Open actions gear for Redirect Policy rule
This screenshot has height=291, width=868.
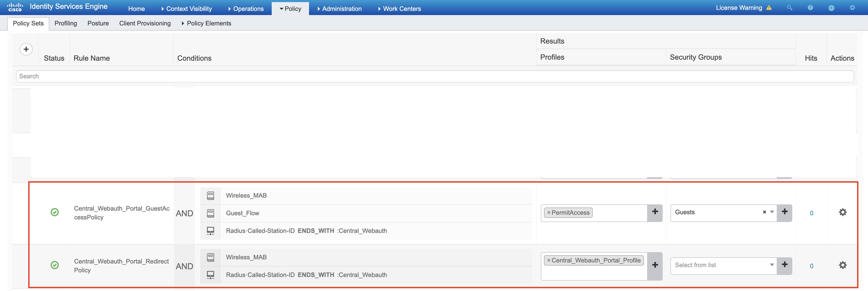coord(843,265)
